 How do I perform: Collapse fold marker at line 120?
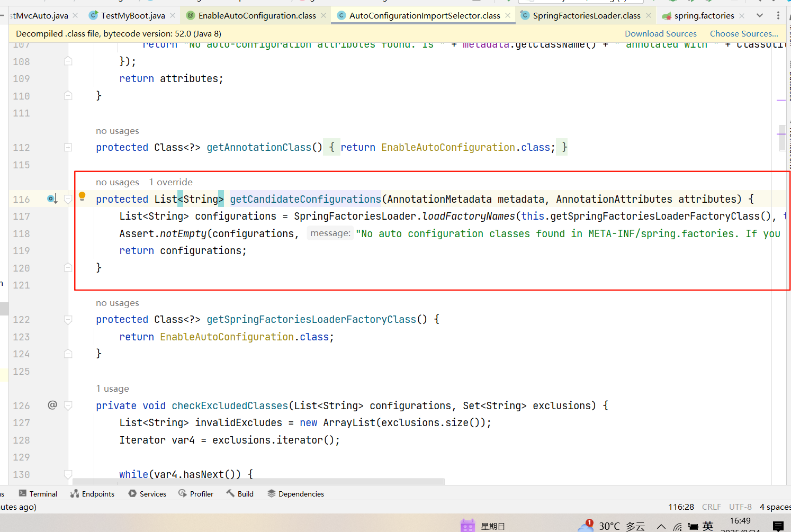[x=68, y=268]
